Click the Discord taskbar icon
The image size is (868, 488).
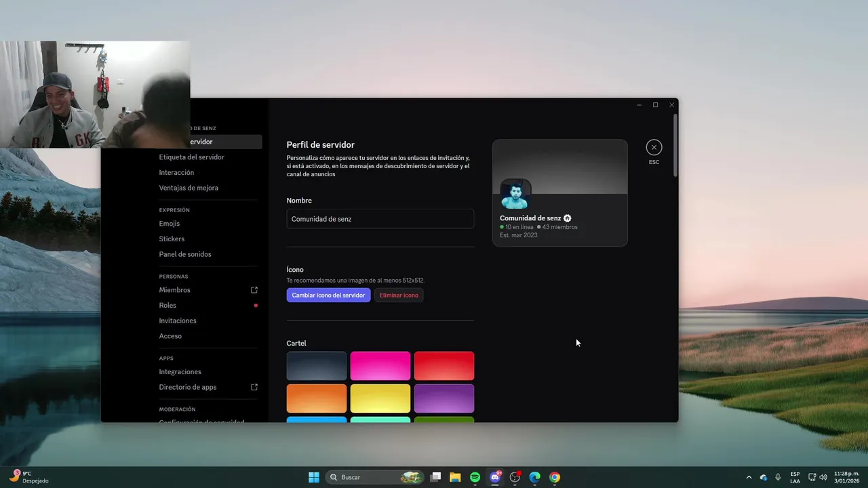pyautogui.click(x=495, y=477)
